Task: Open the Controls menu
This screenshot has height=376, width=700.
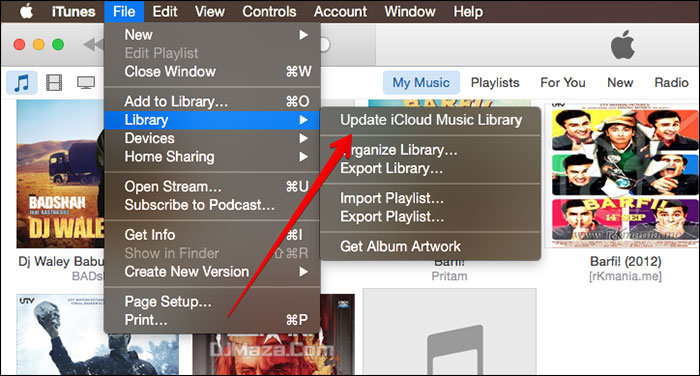Action: [x=269, y=11]
